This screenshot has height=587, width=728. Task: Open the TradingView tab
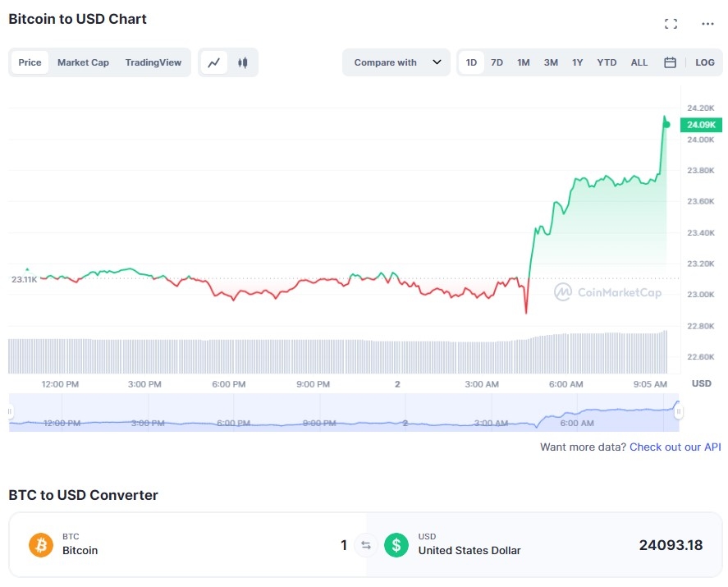point(153,62)
